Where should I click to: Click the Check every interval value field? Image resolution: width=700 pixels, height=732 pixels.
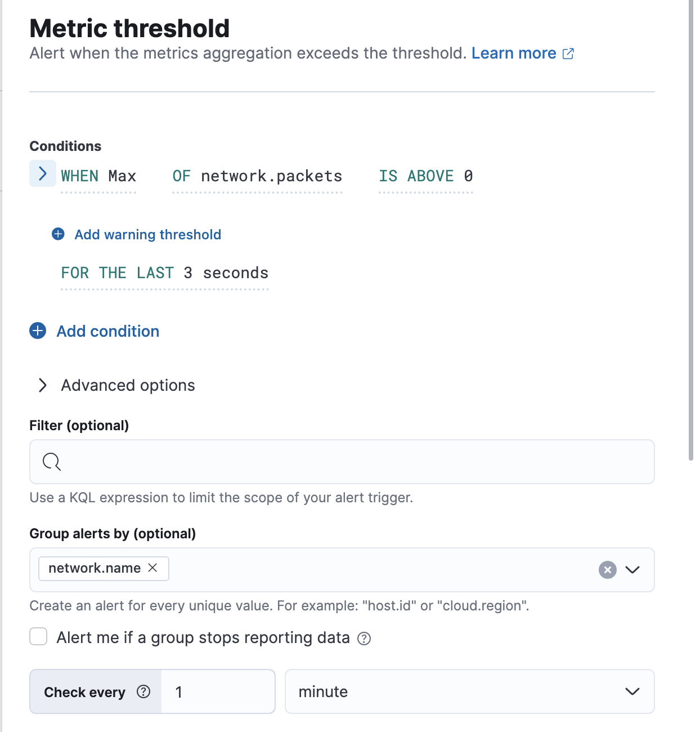click(218, 692)
